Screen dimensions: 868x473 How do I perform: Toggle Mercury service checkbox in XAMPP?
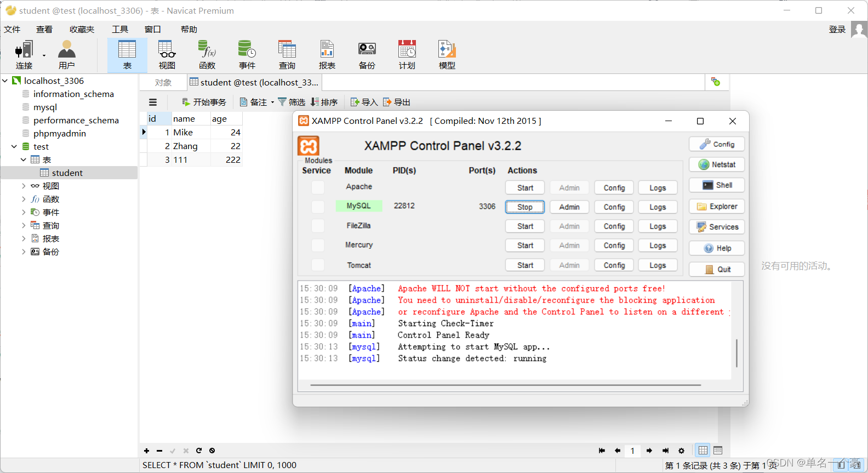click(318, 245)
